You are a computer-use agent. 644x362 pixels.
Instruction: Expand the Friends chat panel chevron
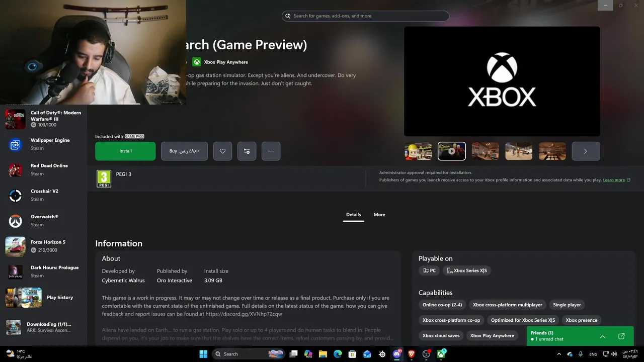point(603,336)
